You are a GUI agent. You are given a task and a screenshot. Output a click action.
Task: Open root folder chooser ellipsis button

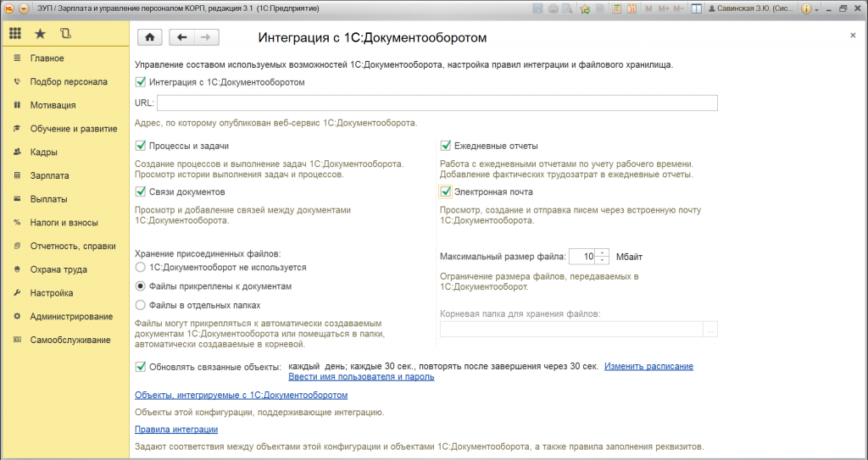click(710, 329)
